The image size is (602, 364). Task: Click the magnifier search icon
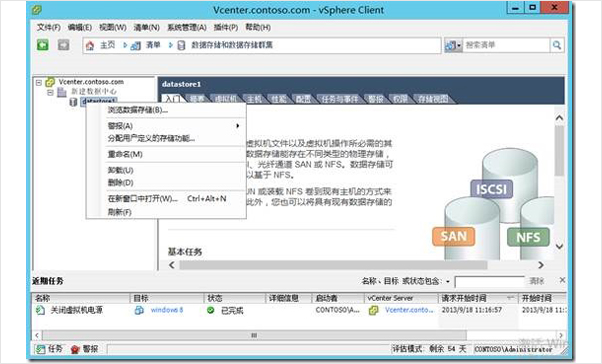(x=557, y=45)
